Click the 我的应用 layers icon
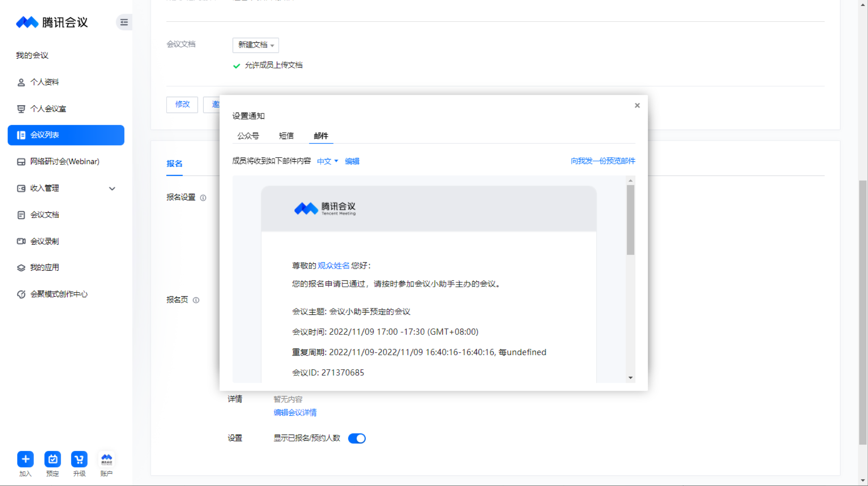 coord(21,268)
